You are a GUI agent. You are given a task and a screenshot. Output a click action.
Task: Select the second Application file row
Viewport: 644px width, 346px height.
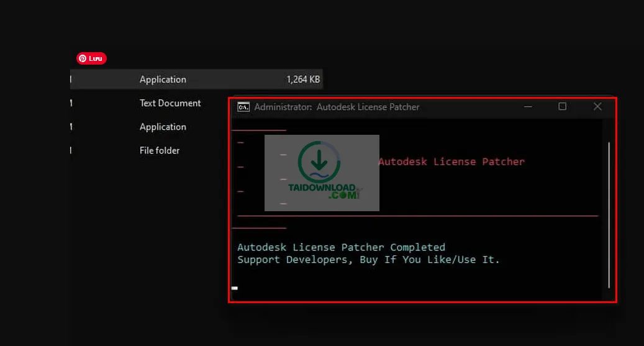pyautogui.click(x=163, y=127)
